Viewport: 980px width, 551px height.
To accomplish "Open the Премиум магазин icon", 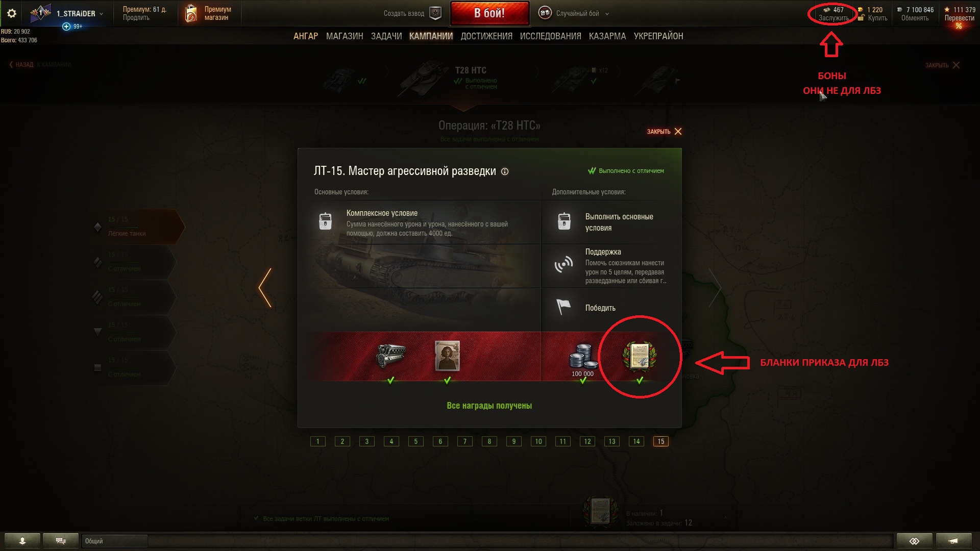I will pyautogui.click(x=191, y=13).
